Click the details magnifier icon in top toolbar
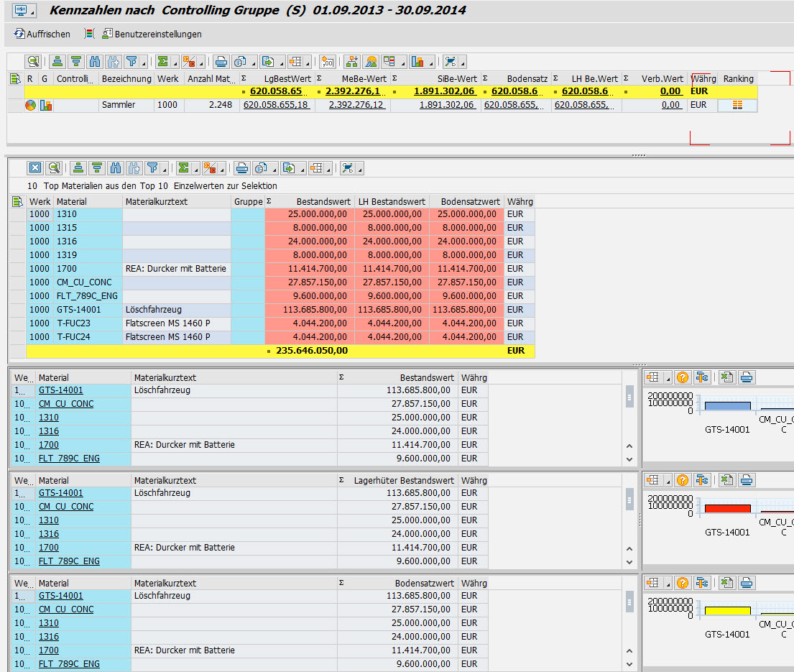This screenshot has height=672, width=794. point(33,61)
